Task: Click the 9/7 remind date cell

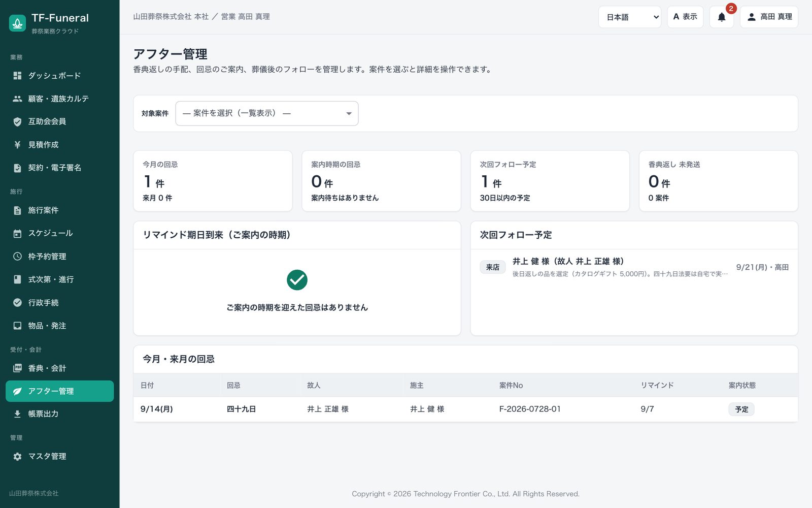Action: 647,409
